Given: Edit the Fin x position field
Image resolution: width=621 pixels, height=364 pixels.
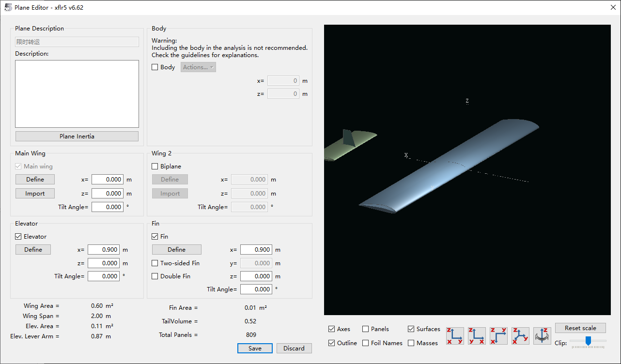Looking at the screenshot, I should coord(256,250).
